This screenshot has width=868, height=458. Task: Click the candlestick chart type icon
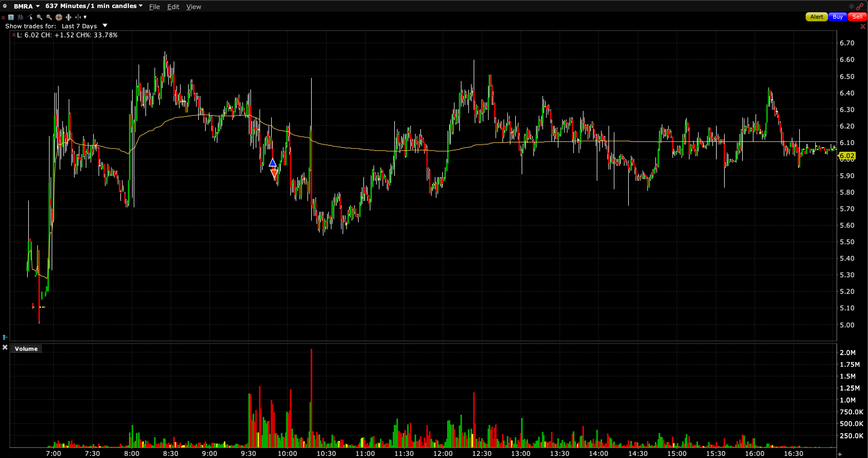20,17
